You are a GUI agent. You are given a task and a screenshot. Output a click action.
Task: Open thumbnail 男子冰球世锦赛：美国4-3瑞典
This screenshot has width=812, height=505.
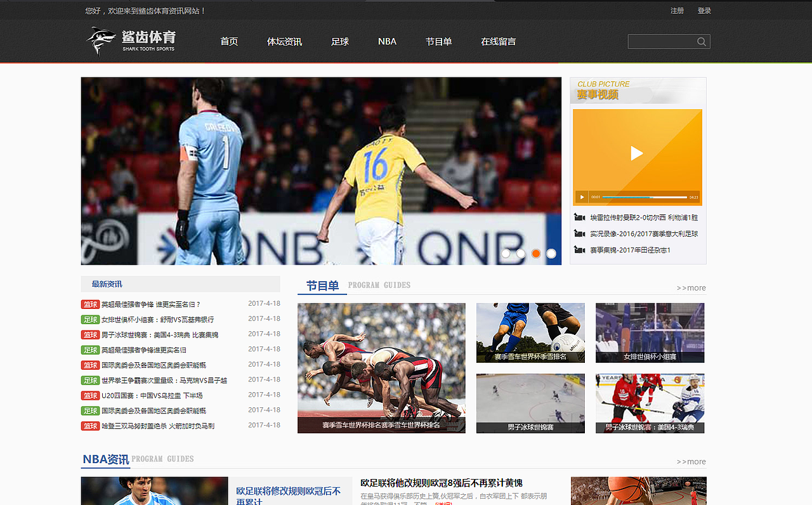click(650, 403)
